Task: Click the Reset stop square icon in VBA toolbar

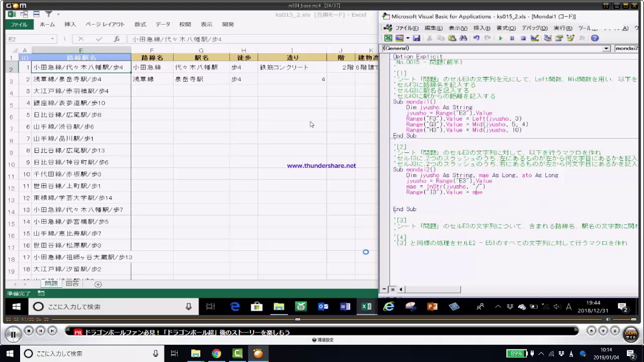Action: coord(523,38)
